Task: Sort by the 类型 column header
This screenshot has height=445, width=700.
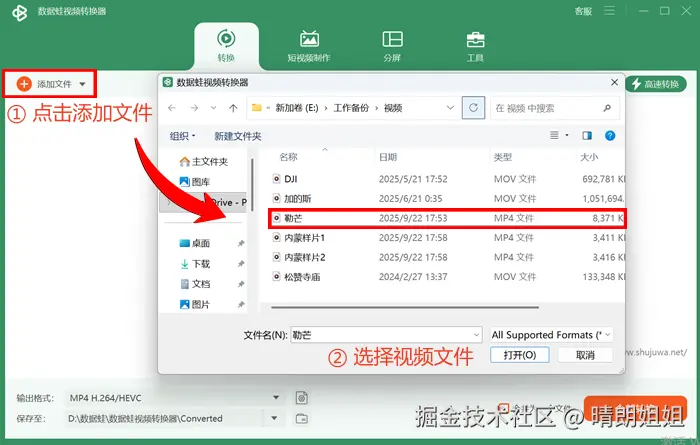Action: click(503, 157)
